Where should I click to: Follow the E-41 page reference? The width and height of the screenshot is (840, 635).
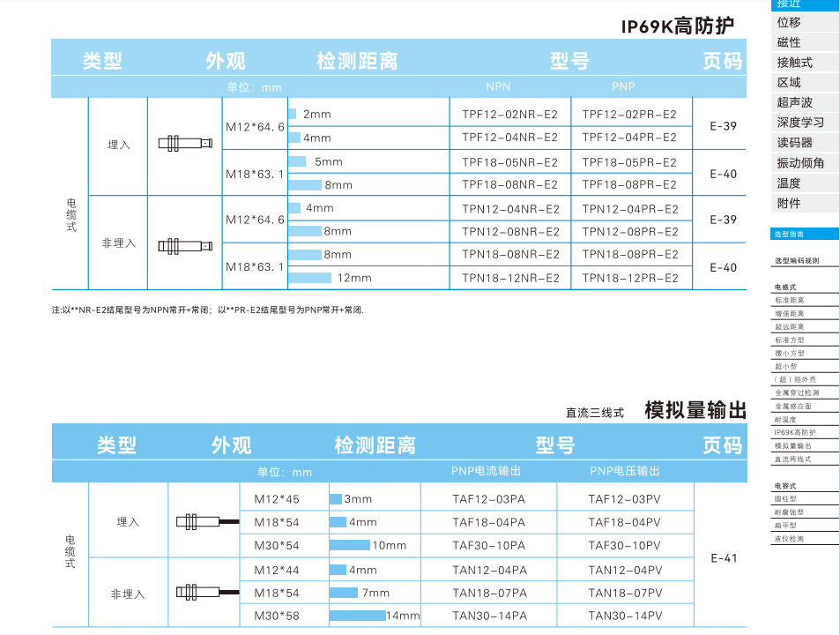[x=723, y=558]
